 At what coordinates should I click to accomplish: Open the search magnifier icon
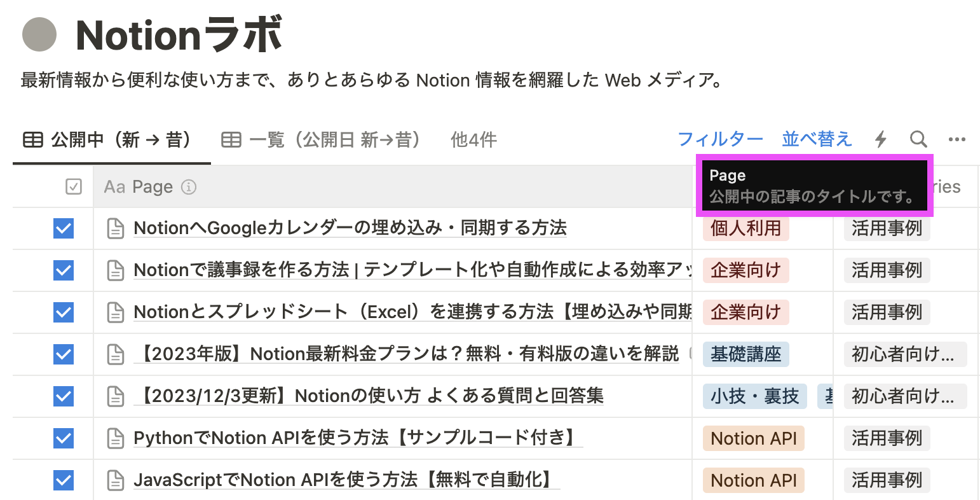(x=918, y=139)
